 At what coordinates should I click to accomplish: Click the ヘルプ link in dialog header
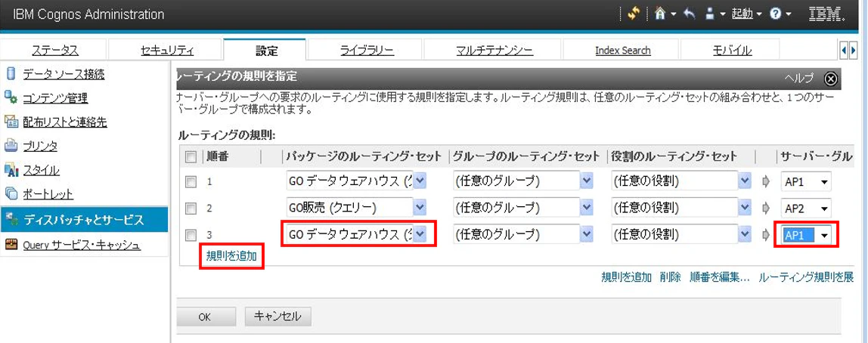point(798,79)
